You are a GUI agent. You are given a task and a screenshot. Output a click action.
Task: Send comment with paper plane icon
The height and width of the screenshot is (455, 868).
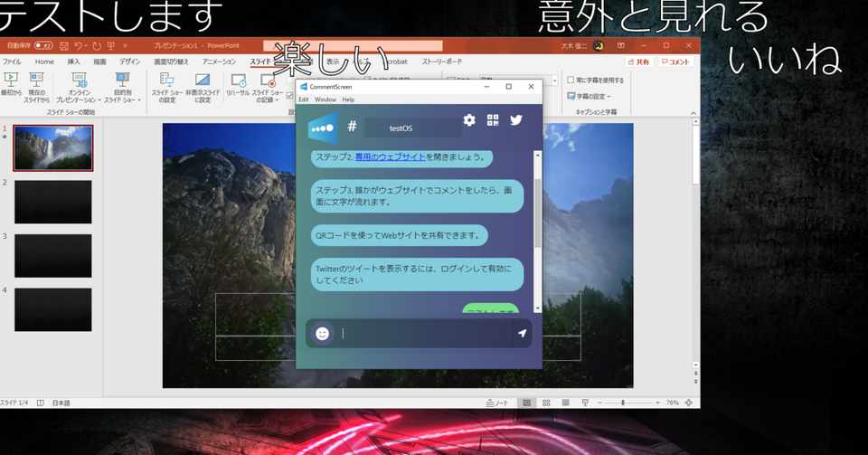[522, 333]
